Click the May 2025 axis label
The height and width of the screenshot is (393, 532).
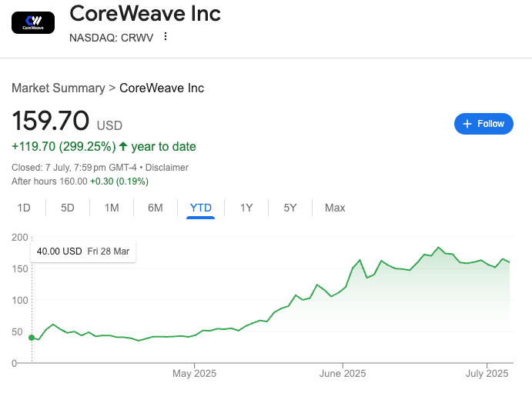(194, 374)
